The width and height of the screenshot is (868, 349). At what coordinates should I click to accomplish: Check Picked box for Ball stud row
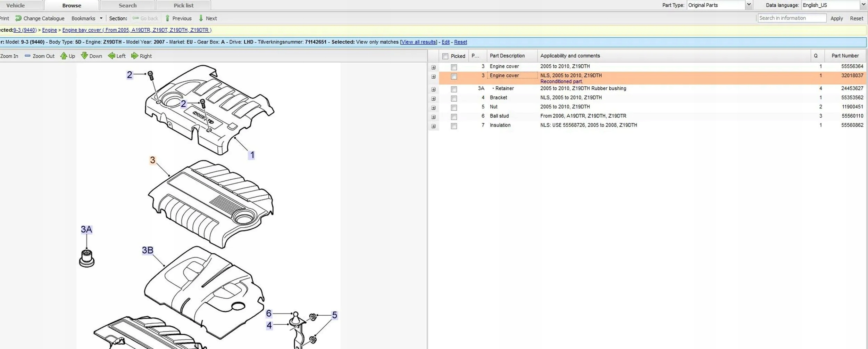pos(454,117)
